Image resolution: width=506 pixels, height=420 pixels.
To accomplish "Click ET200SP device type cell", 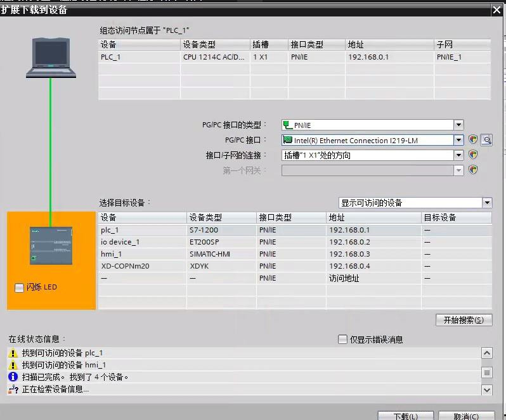I will click(x=221, y=242).
